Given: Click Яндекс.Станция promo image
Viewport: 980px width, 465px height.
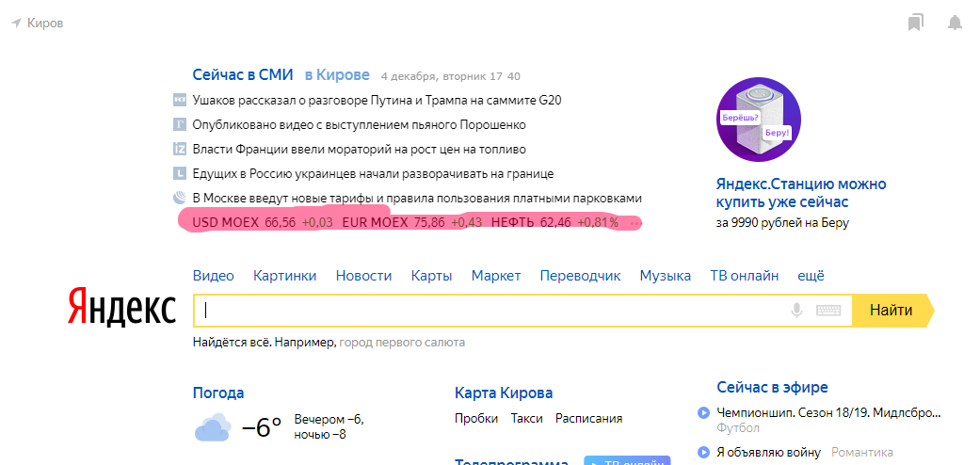Looking at the screenshot, I should tap(758, 120).
